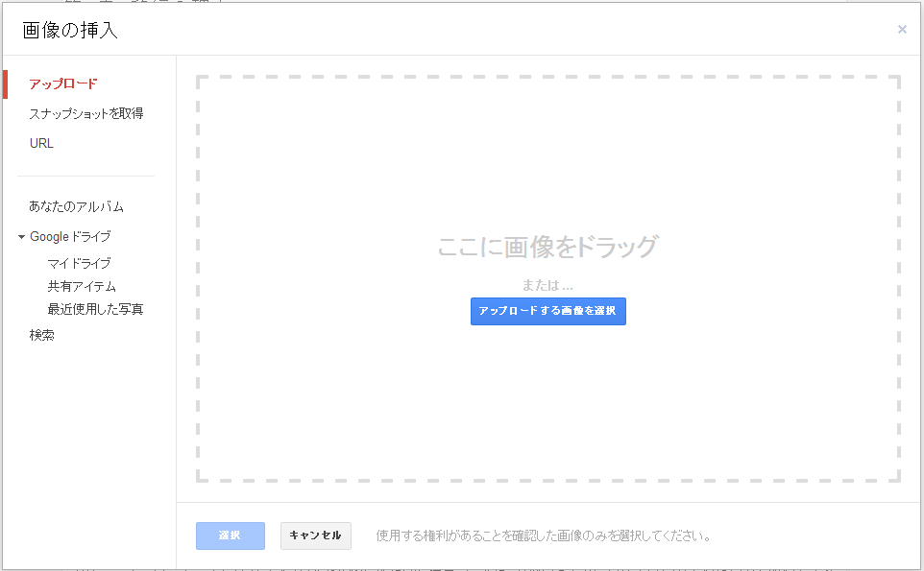Open the スナップショットを取得 option
This screenshot has height=571, width=924.
[86, 113]
